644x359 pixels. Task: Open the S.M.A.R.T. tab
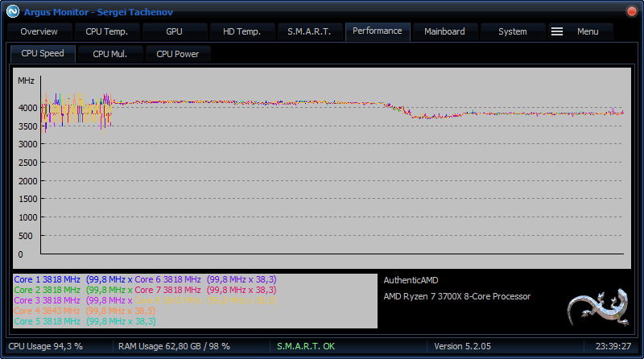(x=310, y=31)
